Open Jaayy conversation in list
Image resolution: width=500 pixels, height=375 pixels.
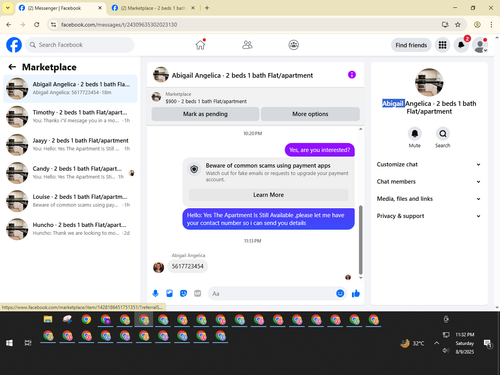point(70,145)
